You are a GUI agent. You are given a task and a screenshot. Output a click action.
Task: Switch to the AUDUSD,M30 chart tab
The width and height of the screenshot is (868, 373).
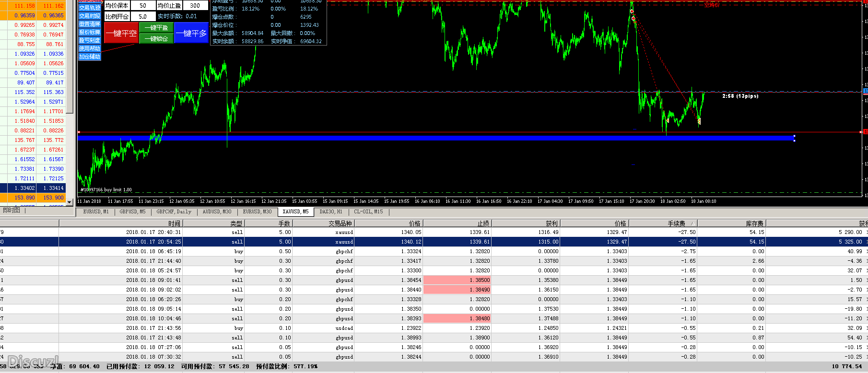(217, 211)
